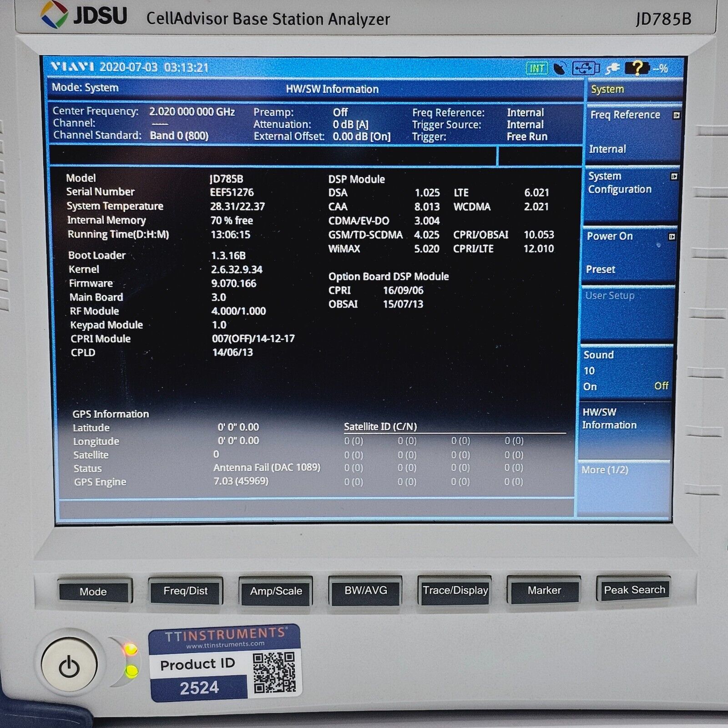The width and height of the screenshot is (728, 728).
Task: Click the green INT reference indicator
Action: (x=537, y=68)
